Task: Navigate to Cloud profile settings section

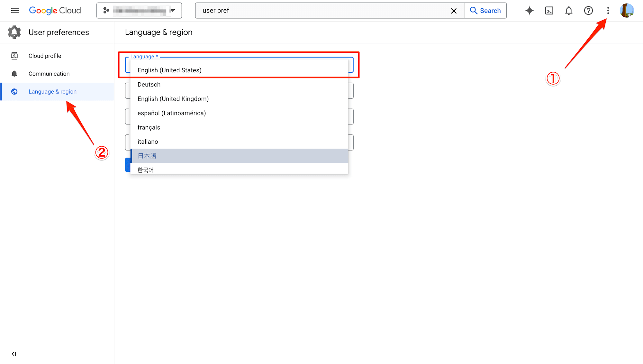Action: (x=45, y=56)
